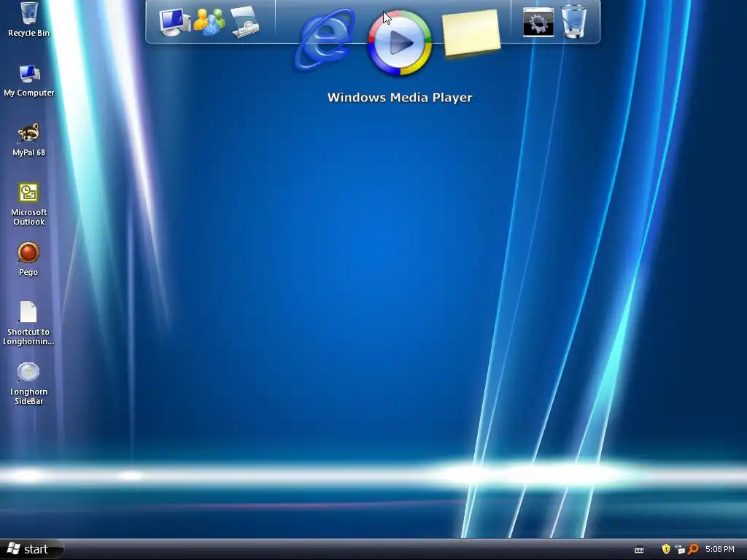Open the yellow sticky note in the dock

[471, 34]
